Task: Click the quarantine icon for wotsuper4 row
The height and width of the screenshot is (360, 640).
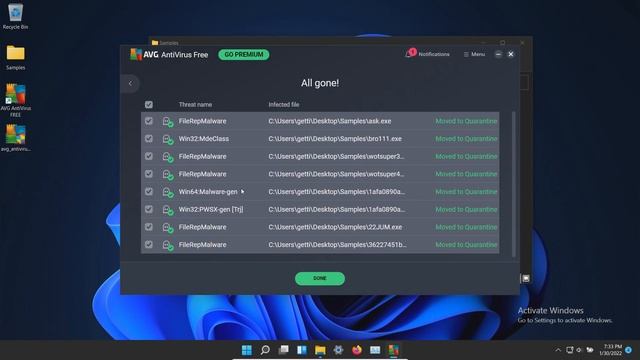Action: pyautogui.click(x=168, y=174)
